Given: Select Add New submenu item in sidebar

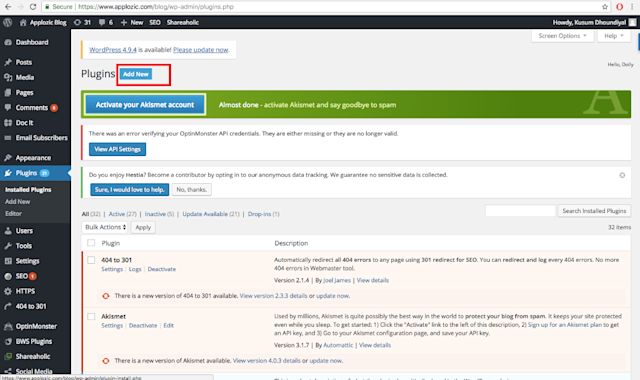Looking at the screenshot, I should coord(18,201).
